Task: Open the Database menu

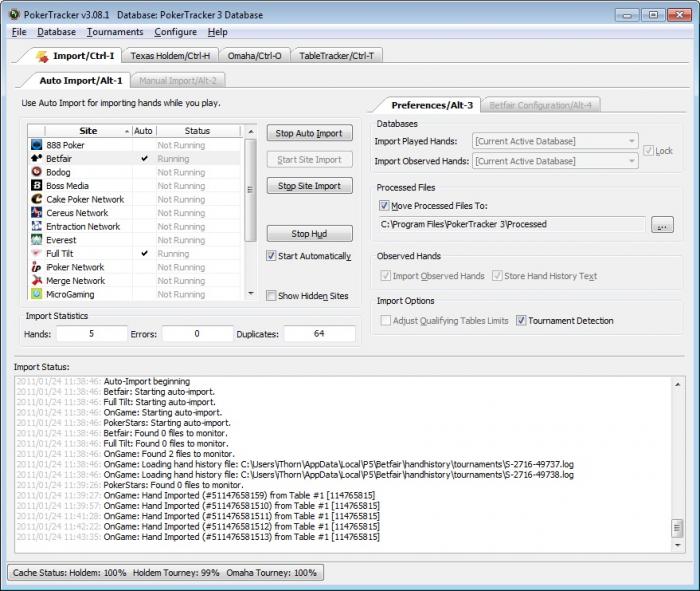Action: coord(56,32)
